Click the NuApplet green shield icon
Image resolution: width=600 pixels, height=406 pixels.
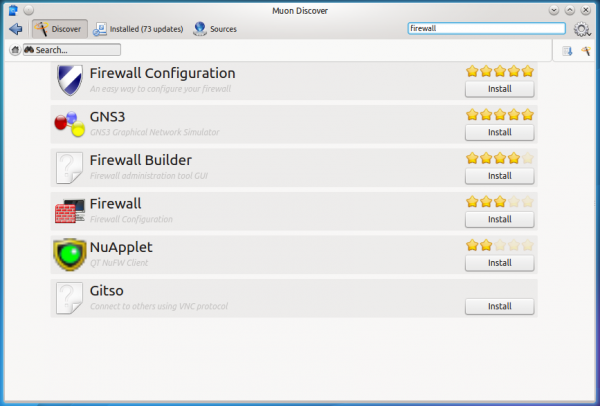(70, 254)
